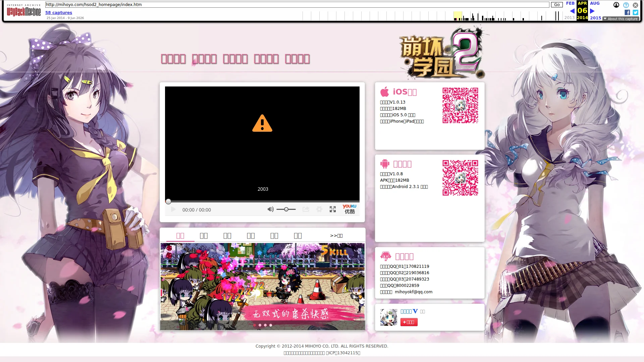Click the 5 KILL gameplay carousel image
This screenshot has height=362, width=644.
point(263,287)
